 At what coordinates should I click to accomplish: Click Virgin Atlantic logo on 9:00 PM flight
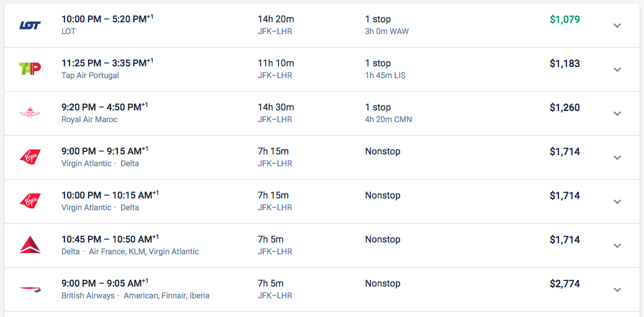click(30, 157)
